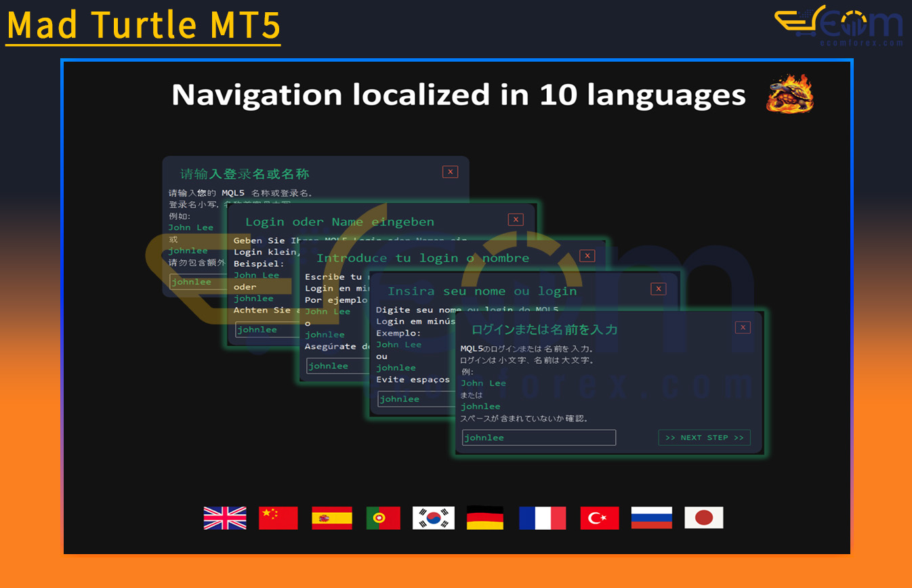Screen dimensions: 912x588
Task: Click the johnlee field in German dialog
Action: point(268,330)
